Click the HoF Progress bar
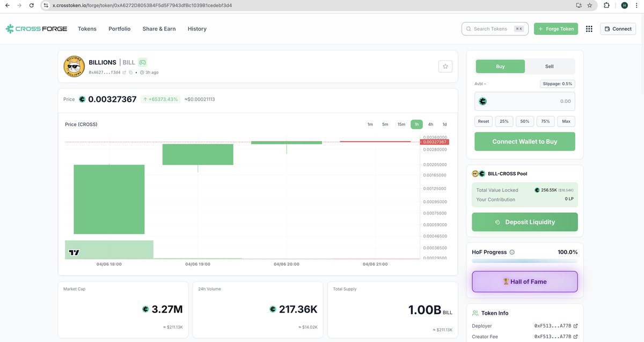Viewport: 644px width, 342px height. pos(525,261)
